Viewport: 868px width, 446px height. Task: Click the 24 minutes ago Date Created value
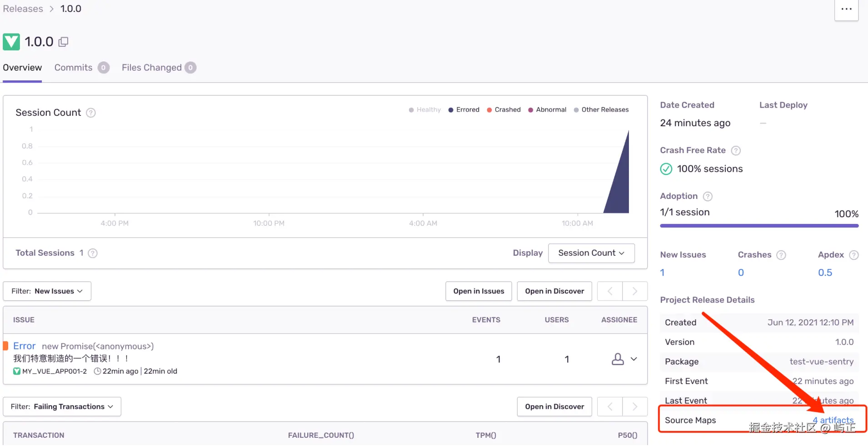tap(695, 123)
